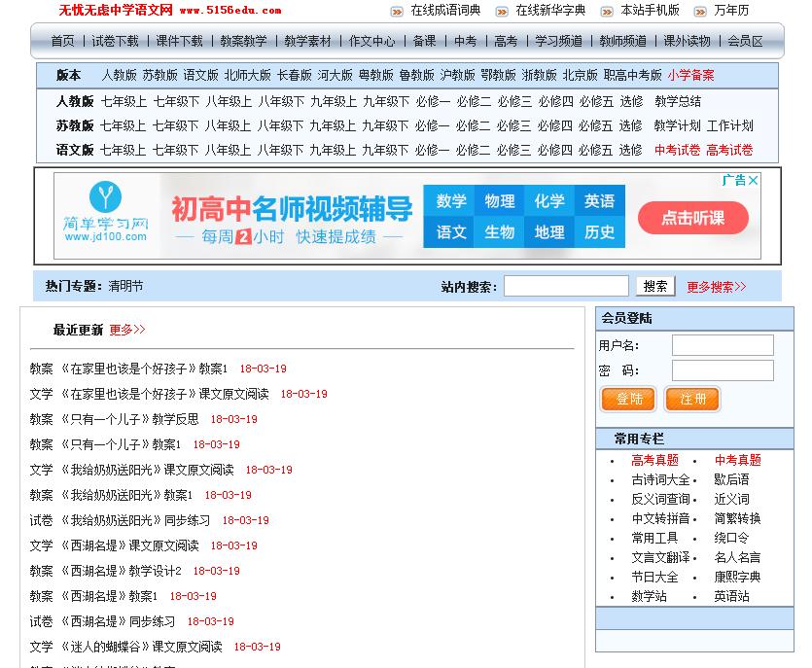Go to 作文中心 in the navigation bar
Image resolution: width=812 pixels, height=668 pixels.
pos(371,41)
